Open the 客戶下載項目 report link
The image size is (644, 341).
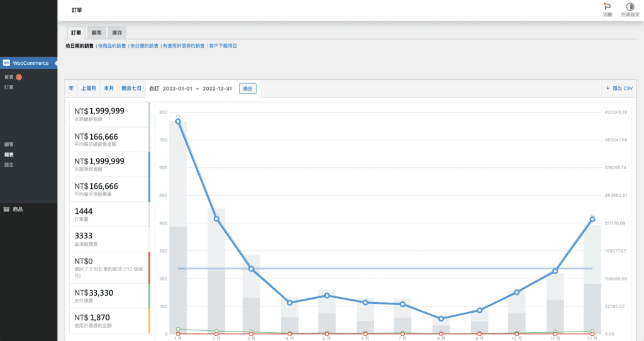coord(223,46)
